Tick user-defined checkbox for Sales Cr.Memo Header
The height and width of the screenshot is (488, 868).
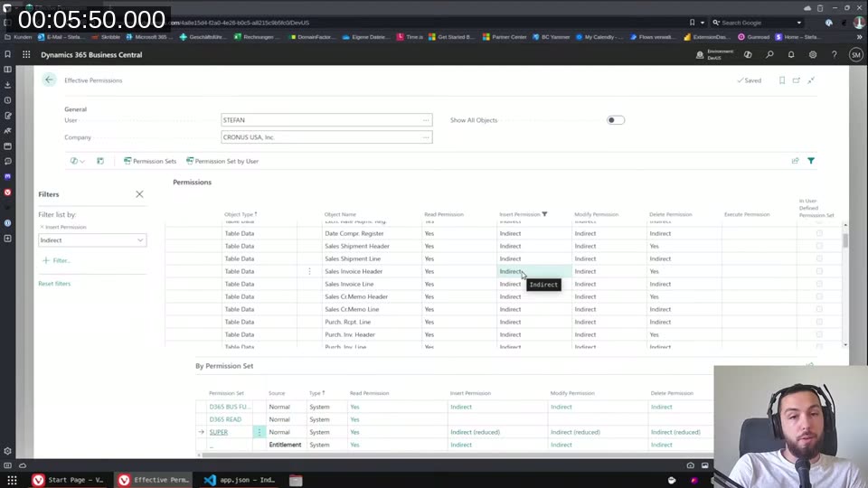click(819, 296)
